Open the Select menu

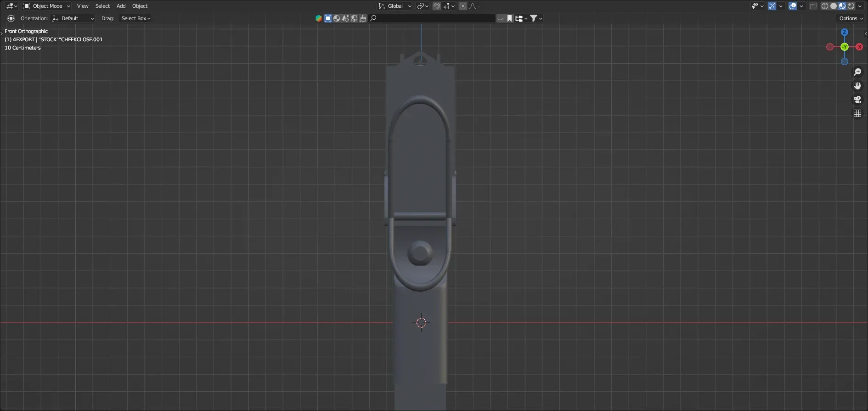(102, 6)
